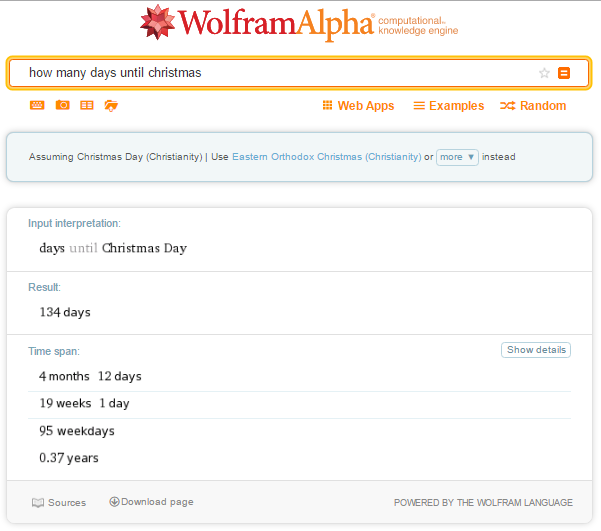The width and height of the screenshot is (601, 531).
Task: Click Show details for Time span
Action: tap(536, 350)
